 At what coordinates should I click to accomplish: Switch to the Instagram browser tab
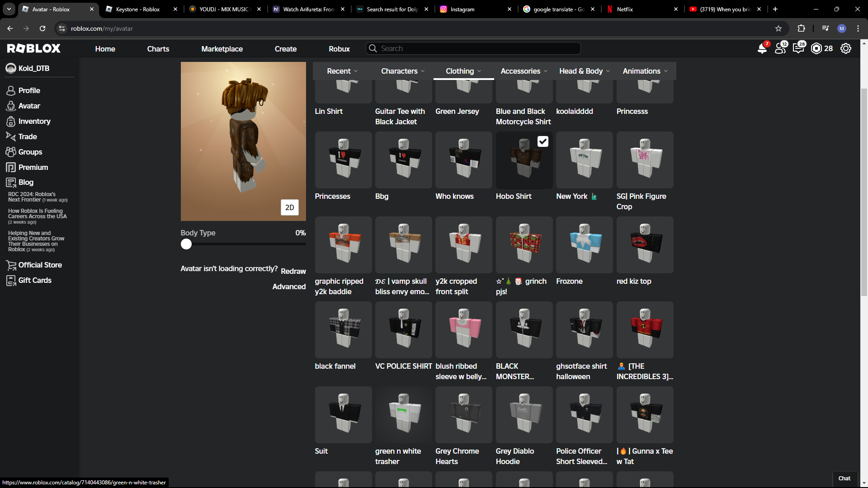475,9
